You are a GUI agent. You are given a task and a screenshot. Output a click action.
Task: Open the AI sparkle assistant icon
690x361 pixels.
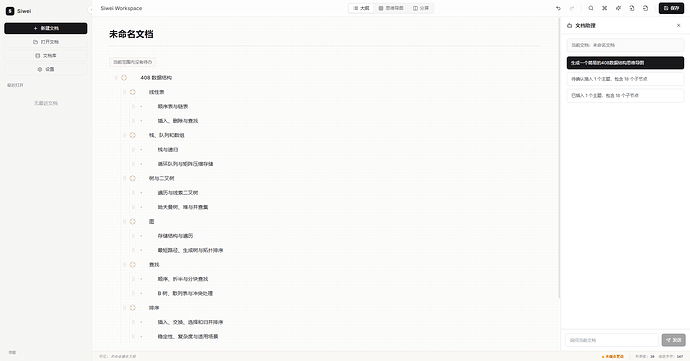(x=618, y=8)
